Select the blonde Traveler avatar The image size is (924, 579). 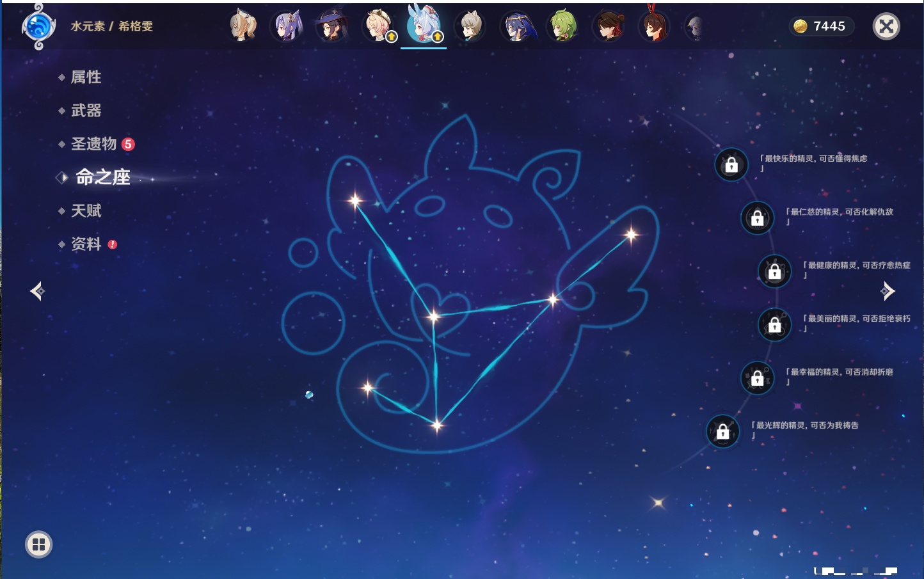tap(243, 27)
